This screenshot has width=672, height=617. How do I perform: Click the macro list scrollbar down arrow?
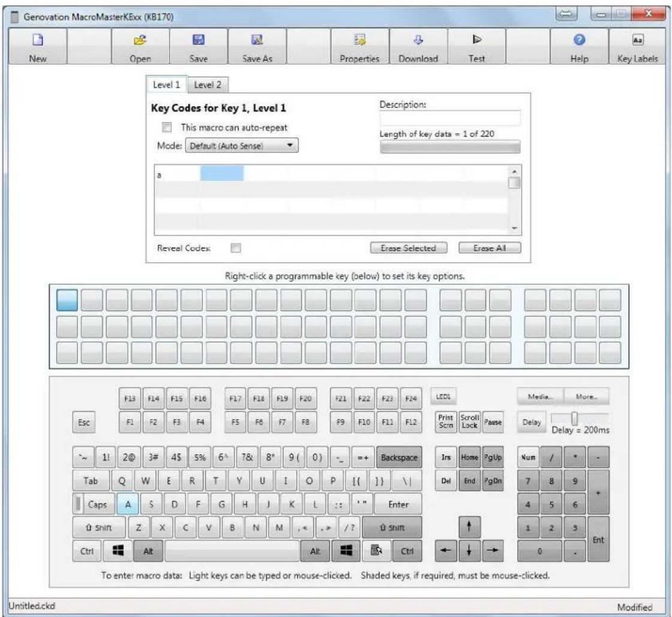click(514, 228)
